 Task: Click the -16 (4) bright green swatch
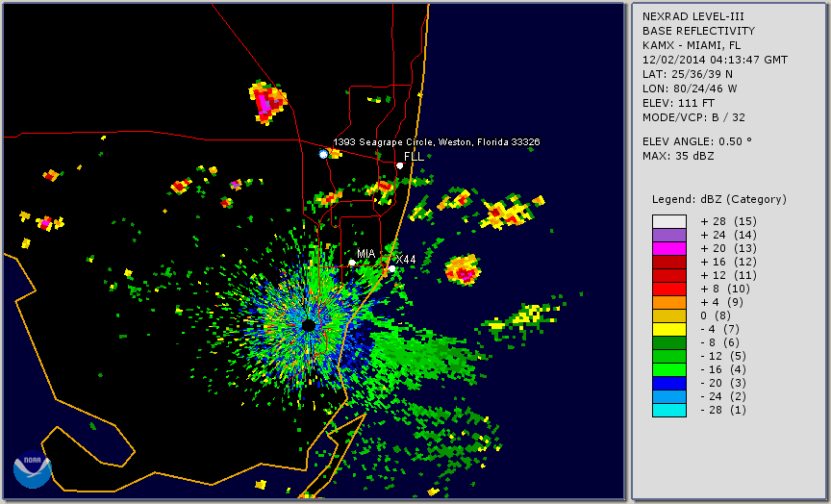[x=669, y=370]
